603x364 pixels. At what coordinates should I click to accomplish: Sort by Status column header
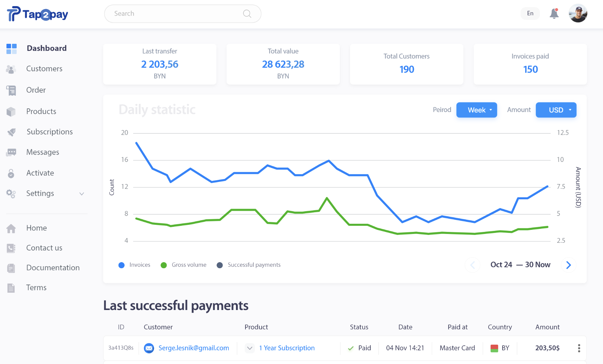[359, 327]
